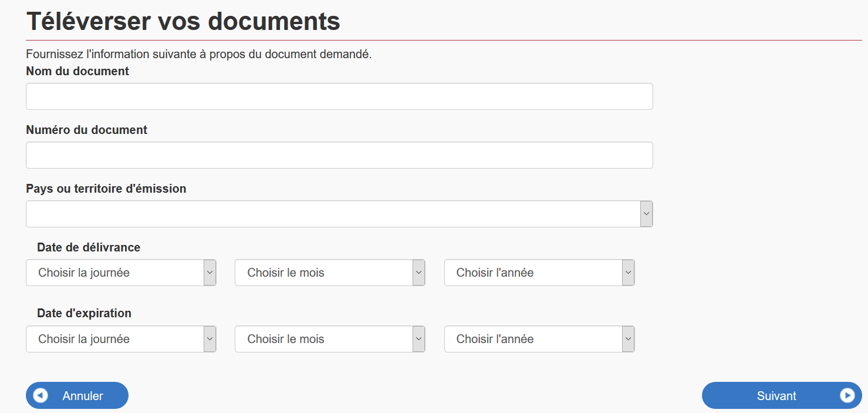The image size is (868, 413).
Task: Click the "Date de délivrance" legend text
Action: point(89,247)
